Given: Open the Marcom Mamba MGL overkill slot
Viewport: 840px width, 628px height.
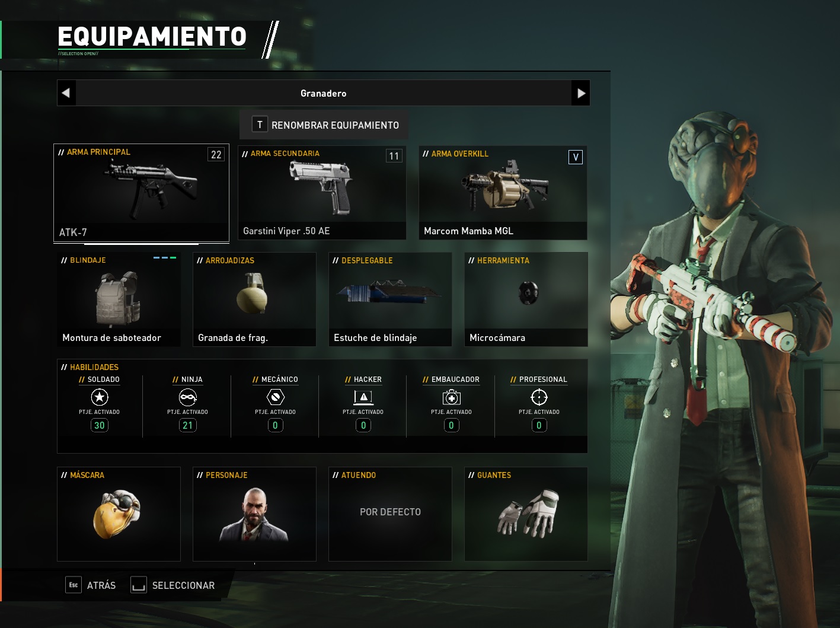Looking at the screenshot, I should point(503,193).
